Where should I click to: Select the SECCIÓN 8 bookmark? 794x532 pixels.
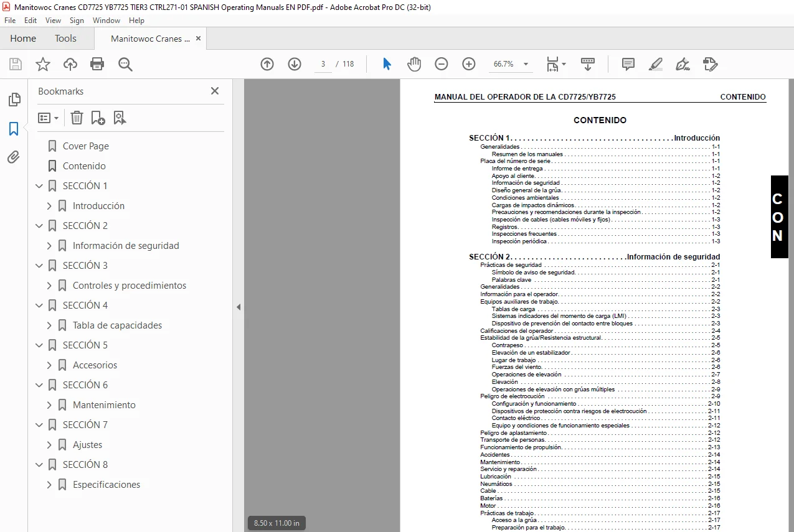click(85, 465)
